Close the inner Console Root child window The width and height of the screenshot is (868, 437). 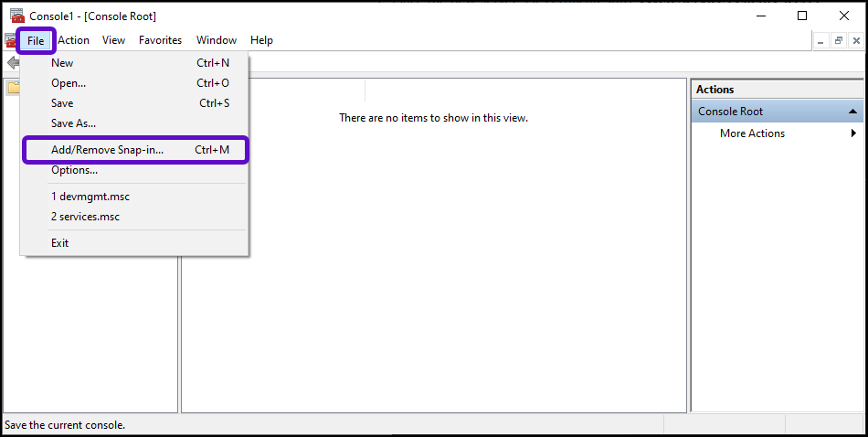point(856,40)
